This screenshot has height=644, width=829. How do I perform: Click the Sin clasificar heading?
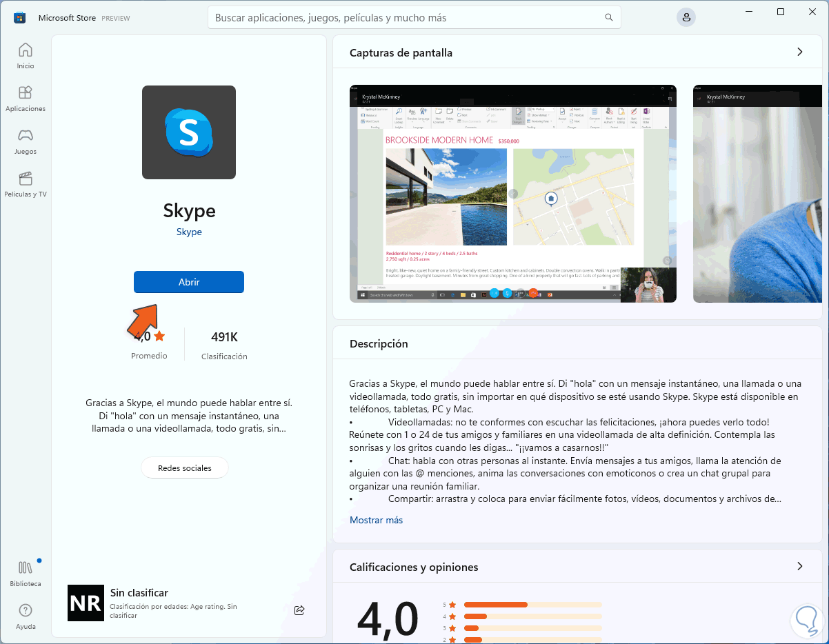coord(139,593)
